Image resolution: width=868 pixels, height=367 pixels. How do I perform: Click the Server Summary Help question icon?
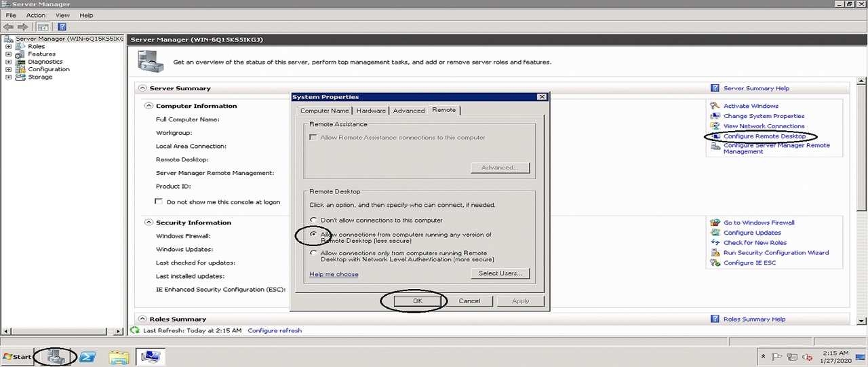click(715, 88)
